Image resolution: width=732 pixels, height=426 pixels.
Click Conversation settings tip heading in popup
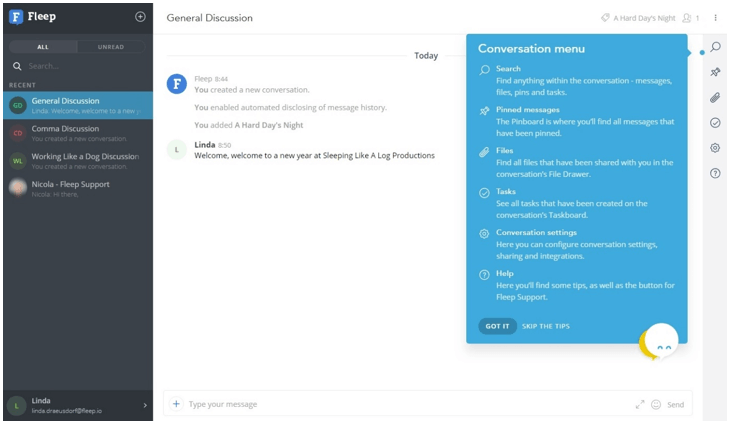click(536, 232)
